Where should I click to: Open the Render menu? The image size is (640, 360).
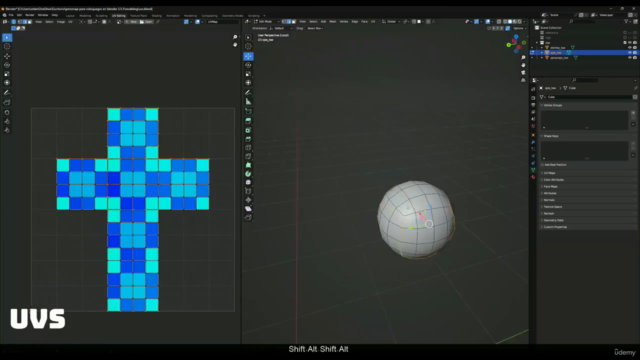30,15
